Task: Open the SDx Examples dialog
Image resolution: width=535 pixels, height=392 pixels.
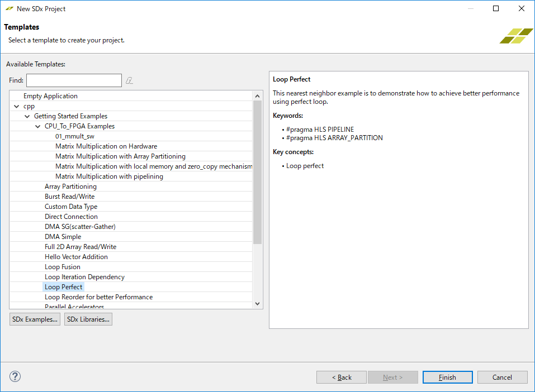Action: (35, 319)
